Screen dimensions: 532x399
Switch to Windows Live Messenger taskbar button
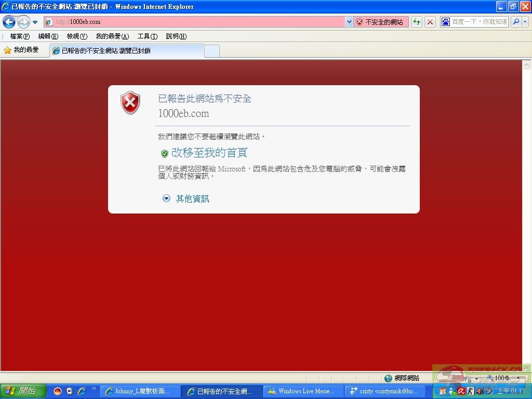pos(303,391)
